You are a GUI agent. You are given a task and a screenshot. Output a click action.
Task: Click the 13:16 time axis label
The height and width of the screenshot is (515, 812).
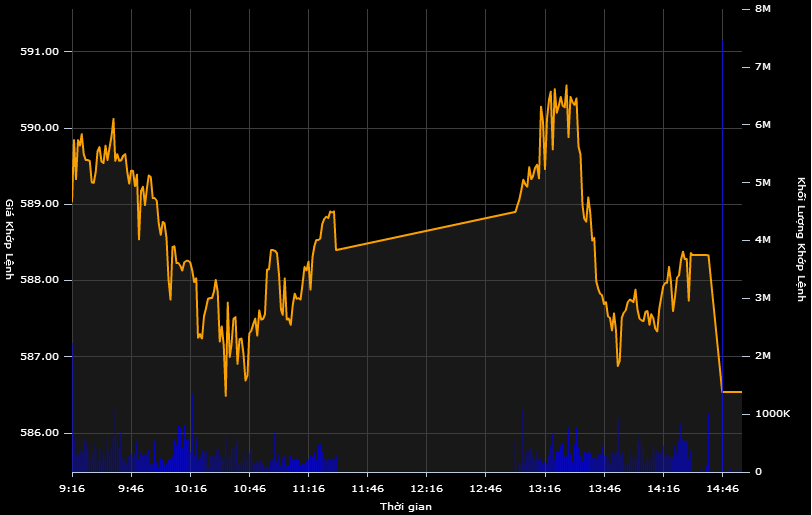click(544, 489)
